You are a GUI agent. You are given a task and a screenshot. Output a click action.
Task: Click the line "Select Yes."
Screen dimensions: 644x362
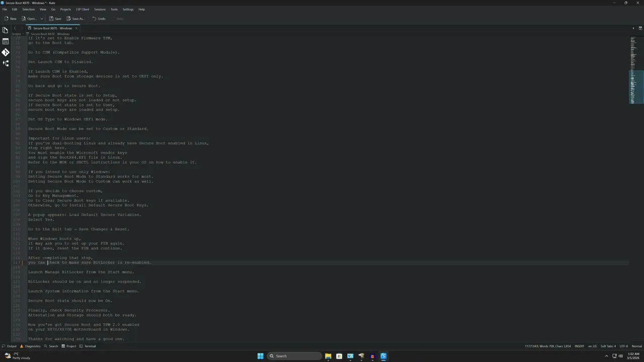tap(41, 220)
